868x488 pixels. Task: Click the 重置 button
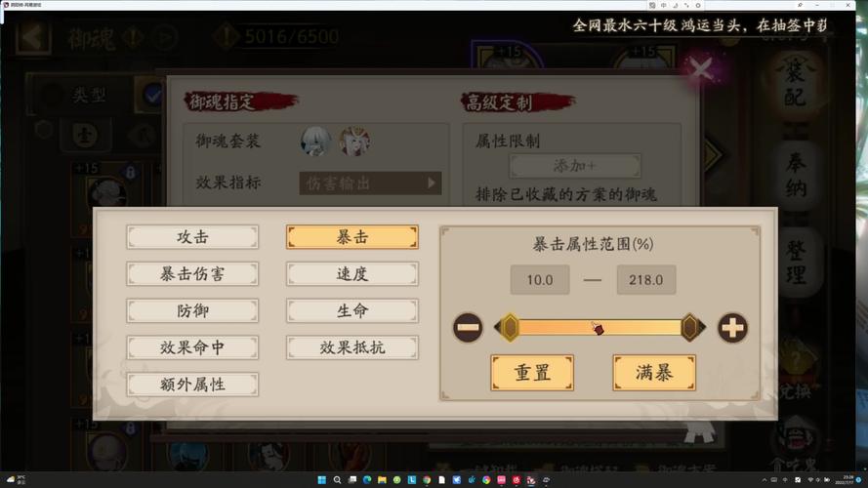tap(532, 373)
